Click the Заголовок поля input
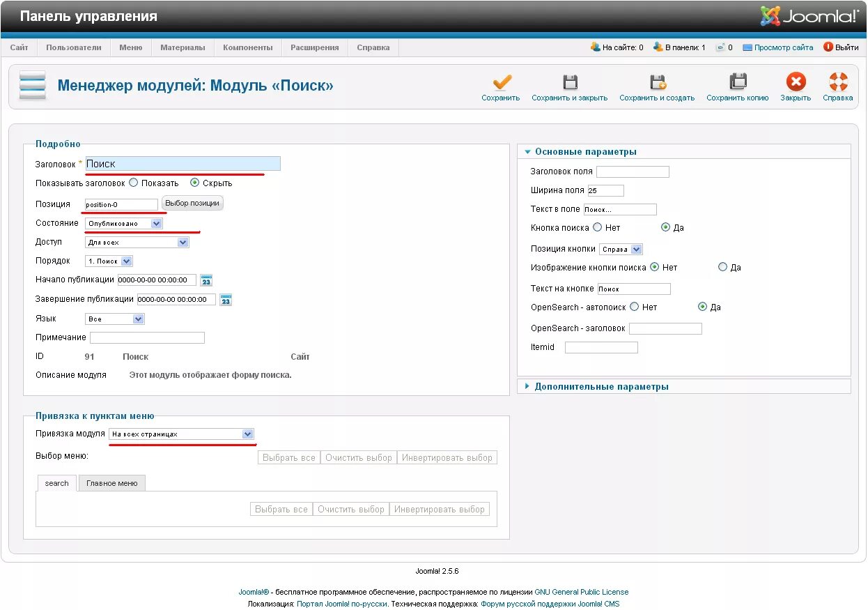The height and width of the screenshot is (610, 868). pos(633,171)
